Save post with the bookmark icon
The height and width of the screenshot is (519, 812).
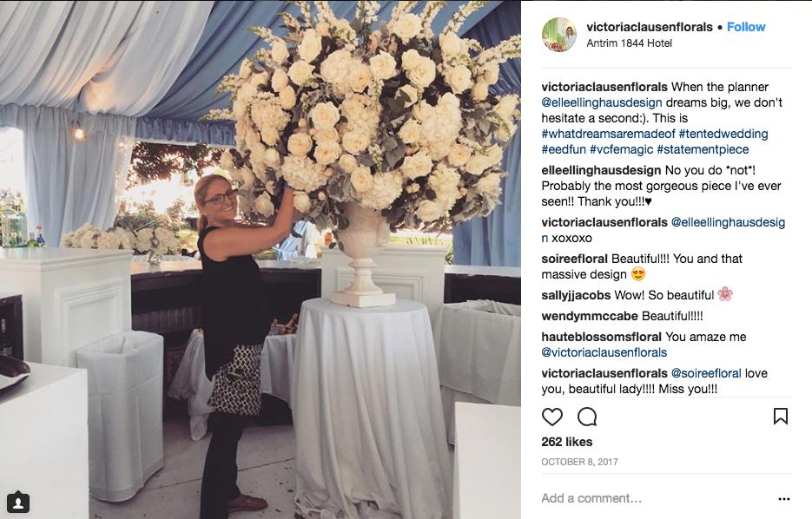point(781,417)
